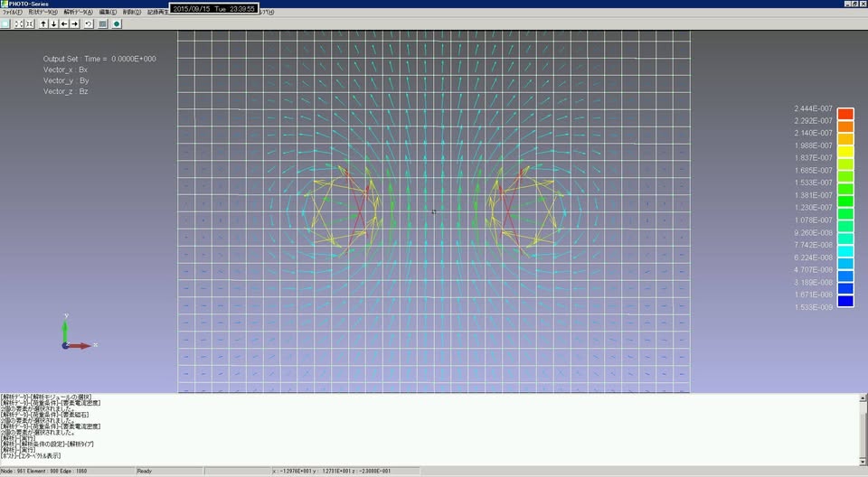Click the orange legend swatch near 2.292E-007
The width and height of the screenshot is (868, 477).
pyautogui.click(x=845, y=126)
